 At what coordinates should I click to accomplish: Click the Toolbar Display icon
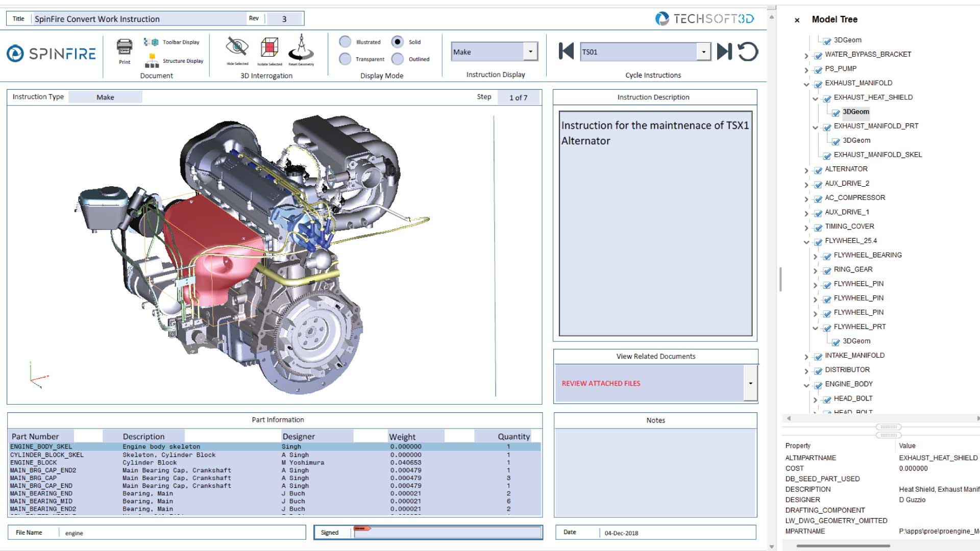151,42
